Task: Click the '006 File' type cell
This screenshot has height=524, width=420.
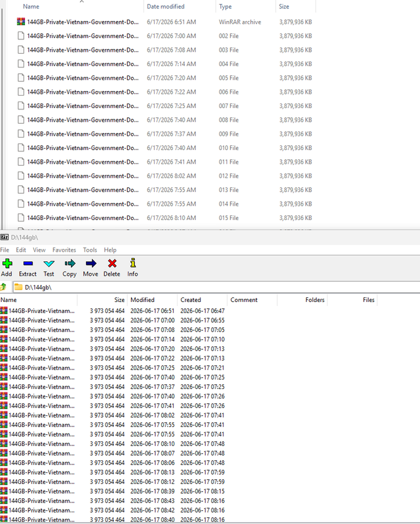Action: point(229,92)
